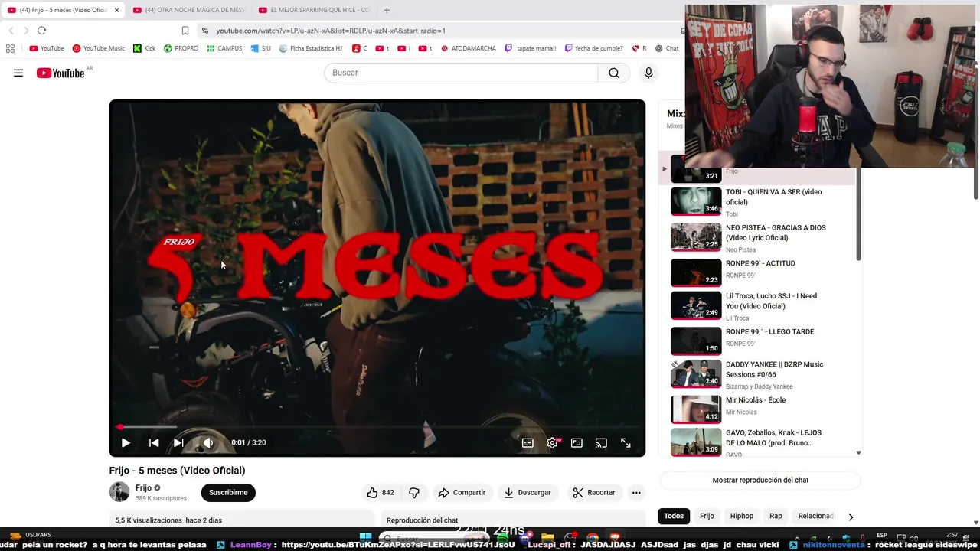Start voice search with microphone
980x551 pixels.
pyautogui.click(x=648, y=73)
